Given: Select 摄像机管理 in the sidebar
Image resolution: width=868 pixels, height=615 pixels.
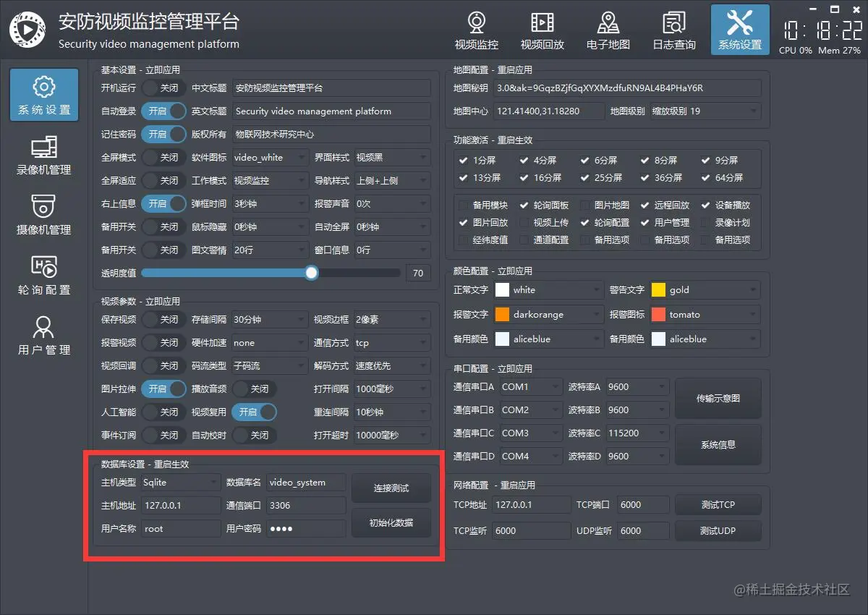Looking at the screenshot, I should 45,215.
